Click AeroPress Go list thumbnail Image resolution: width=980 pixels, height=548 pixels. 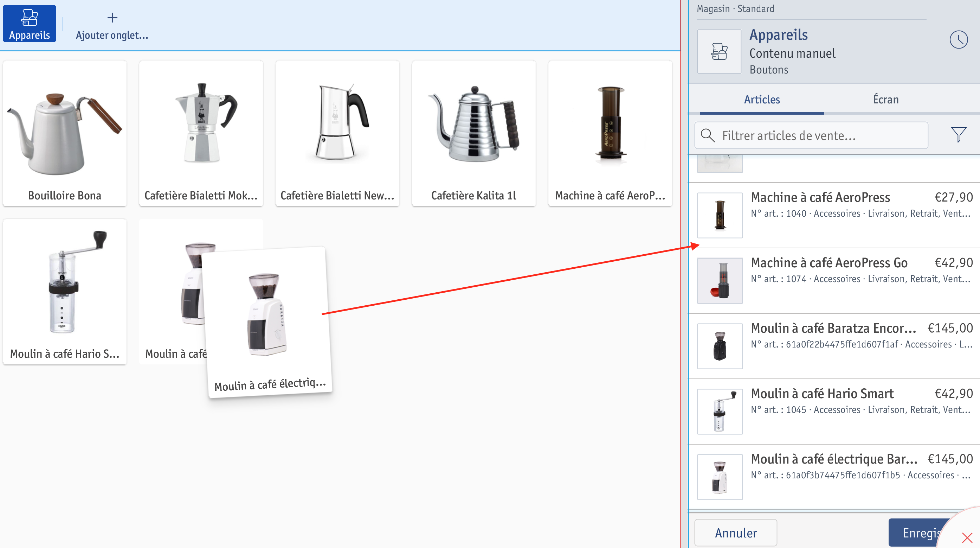click(720, 281)
